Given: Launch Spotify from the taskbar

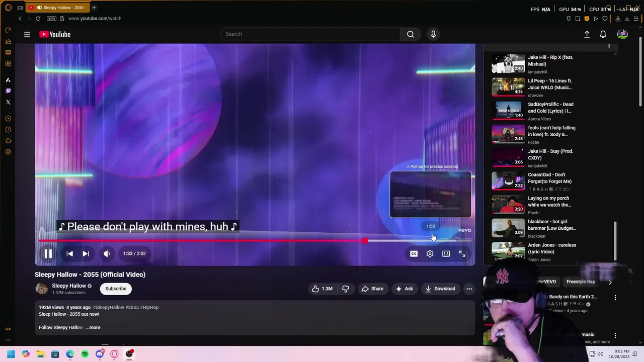Looking at the screenshot, I should [x=85, y=354].
